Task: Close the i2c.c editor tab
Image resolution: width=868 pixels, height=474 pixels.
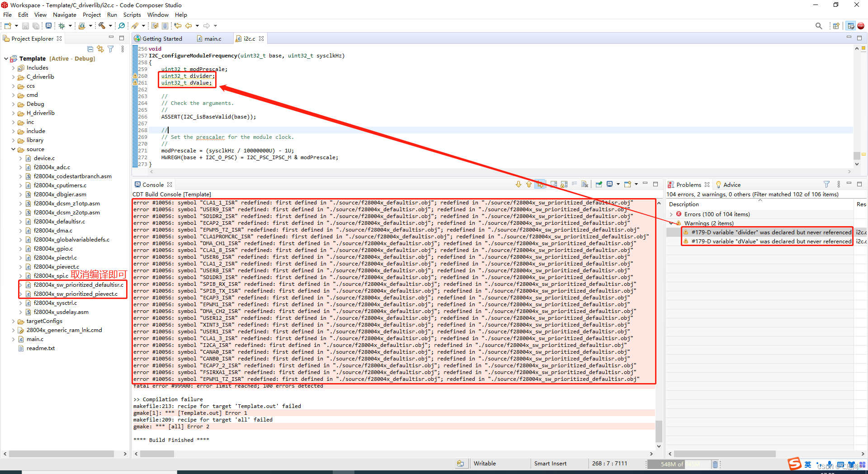Action: click(x=261, y=39)
